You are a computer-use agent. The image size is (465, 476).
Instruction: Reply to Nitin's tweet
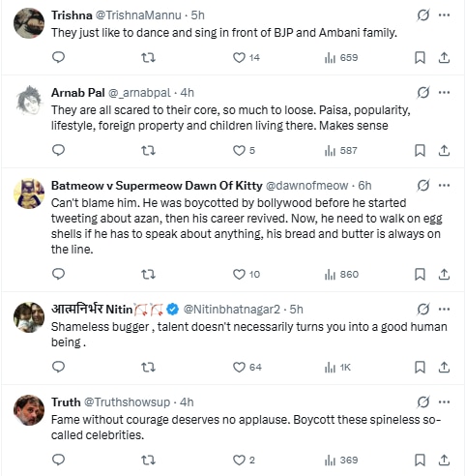tap(58, 367)
